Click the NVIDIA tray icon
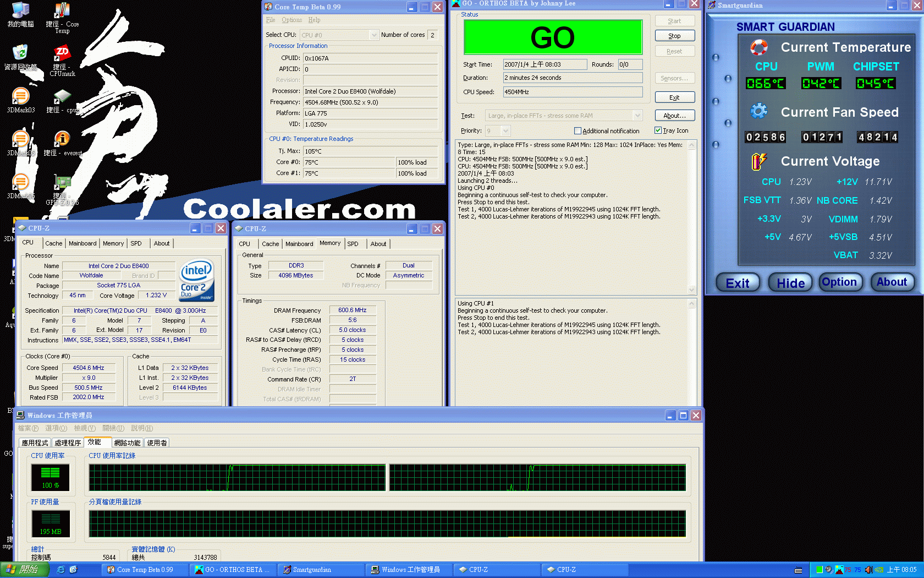 pyautogui.click(x=879, y=570)
